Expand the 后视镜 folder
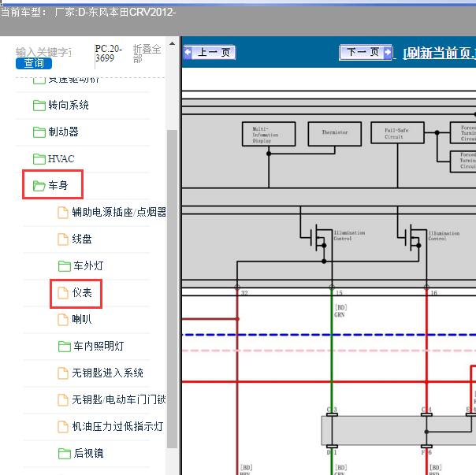This screenshot has width=476, height=475. coord(88,453)
